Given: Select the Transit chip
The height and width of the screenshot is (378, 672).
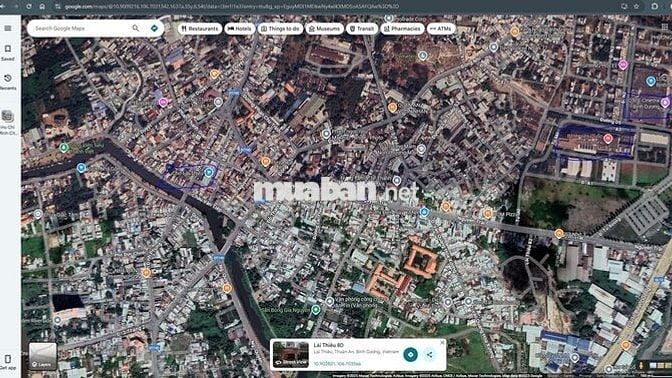Looking at the screenshot, I should [x=362, y=29].
